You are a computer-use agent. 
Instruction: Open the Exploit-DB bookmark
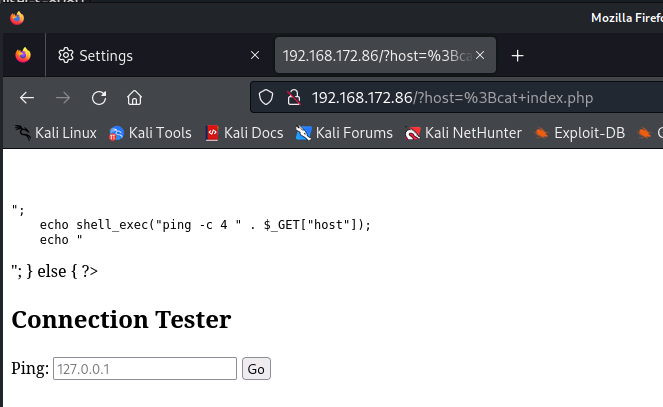click(x=579, y=133)
